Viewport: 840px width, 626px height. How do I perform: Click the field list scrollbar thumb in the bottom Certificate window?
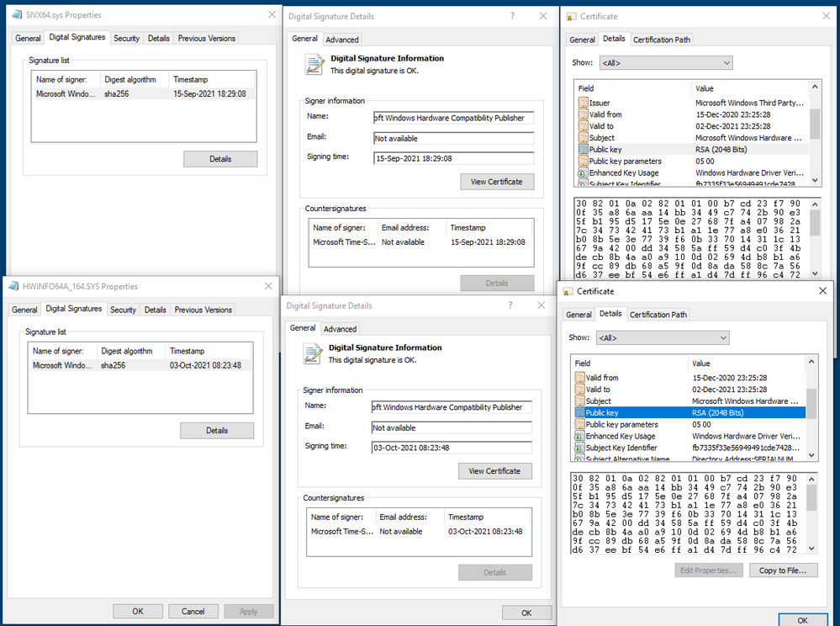point(811,404)
